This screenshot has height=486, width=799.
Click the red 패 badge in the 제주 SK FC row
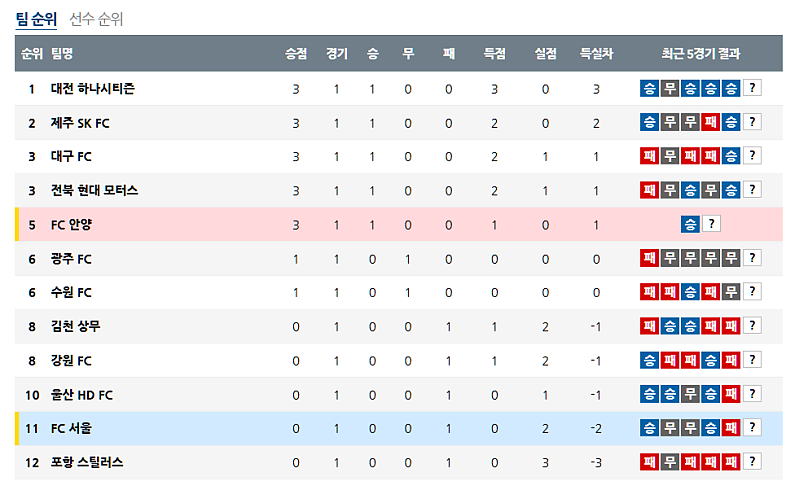711,123
